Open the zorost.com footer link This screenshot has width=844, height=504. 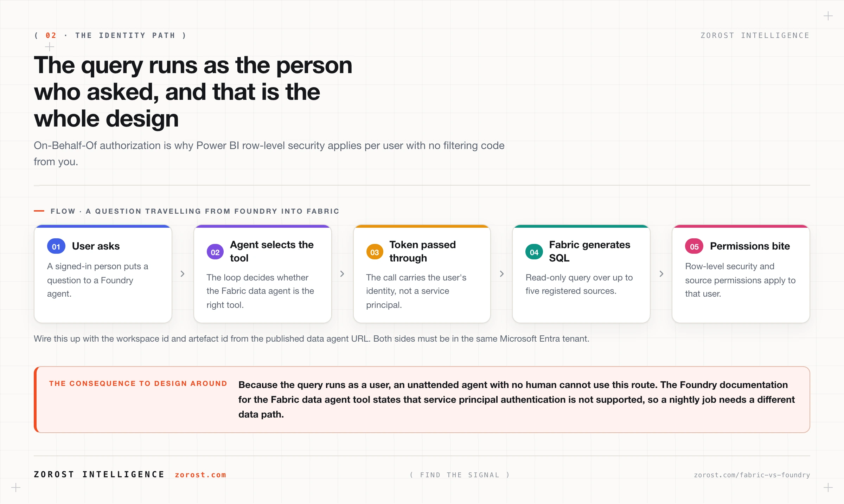200,475
